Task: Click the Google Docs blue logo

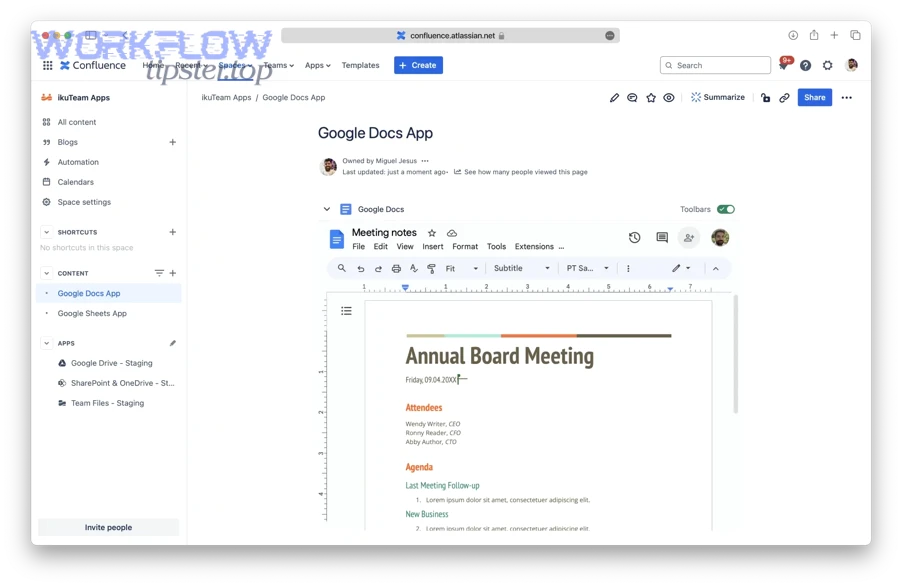Action: pyautogui.click(x=336, y=239)
